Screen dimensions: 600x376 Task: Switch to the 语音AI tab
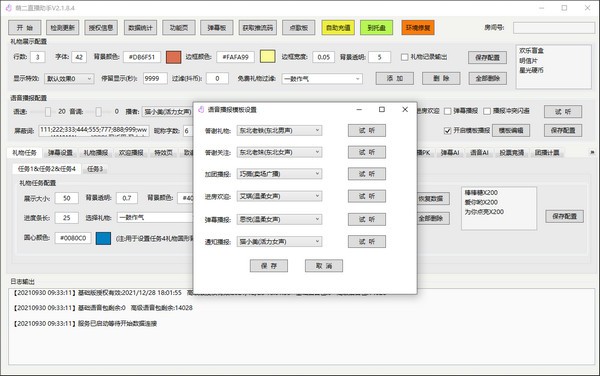click(479, 153)
